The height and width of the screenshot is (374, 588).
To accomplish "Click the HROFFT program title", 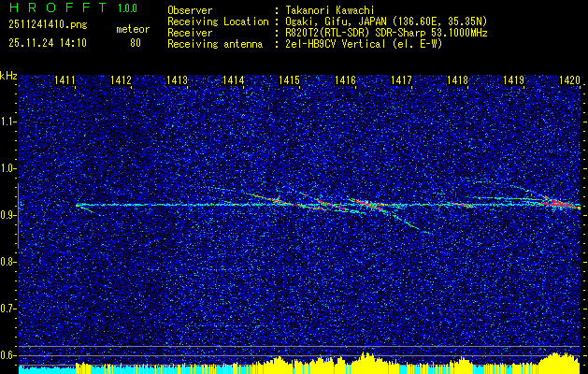I will click(x=58, y=7).
